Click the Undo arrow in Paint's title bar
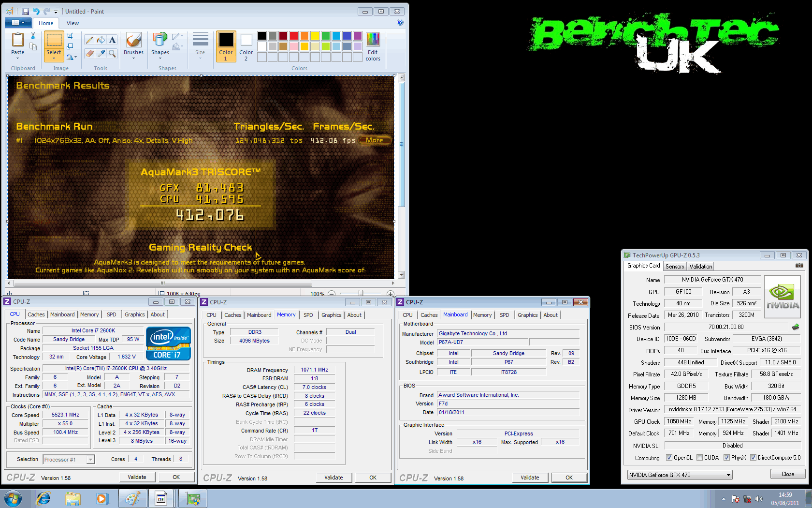The width and height of the screenshot is (812, 508). [x=36, y=11]
